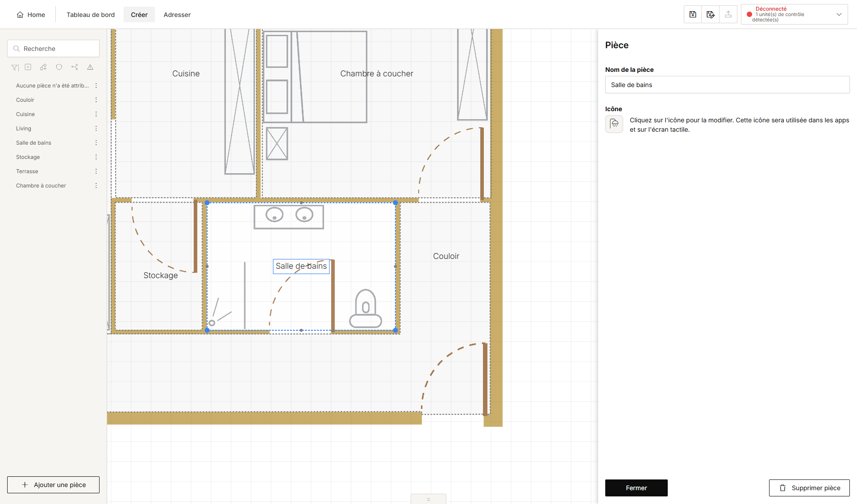Click the square plus icon in sidebar toolbar
The width and height of the screenshot is (857, 504).
pos(28,67)
